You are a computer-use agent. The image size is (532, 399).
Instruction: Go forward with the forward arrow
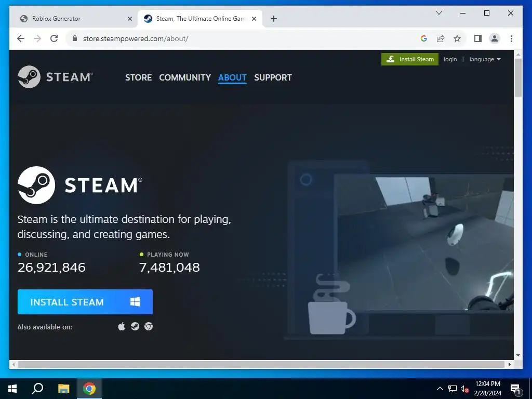37,38
